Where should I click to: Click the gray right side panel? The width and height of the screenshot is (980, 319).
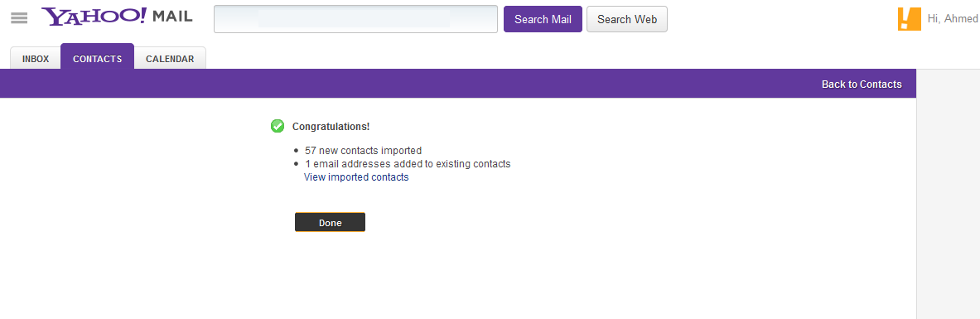[x=949, y=194]
